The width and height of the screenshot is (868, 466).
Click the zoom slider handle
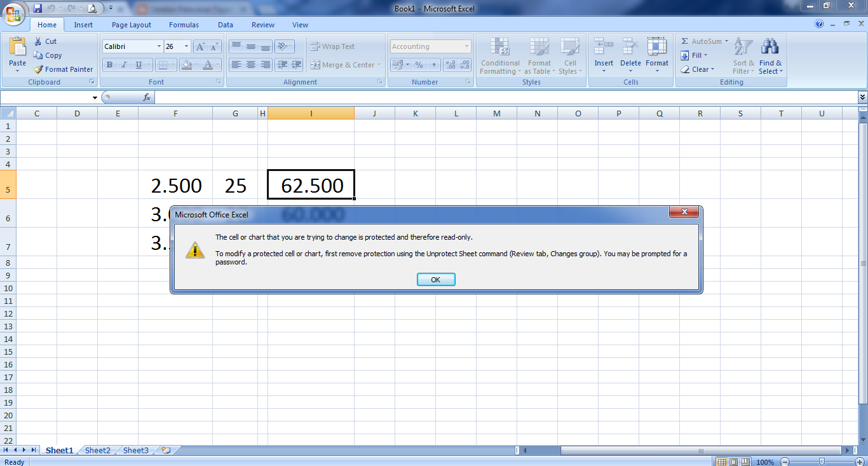tap(822, 462)
